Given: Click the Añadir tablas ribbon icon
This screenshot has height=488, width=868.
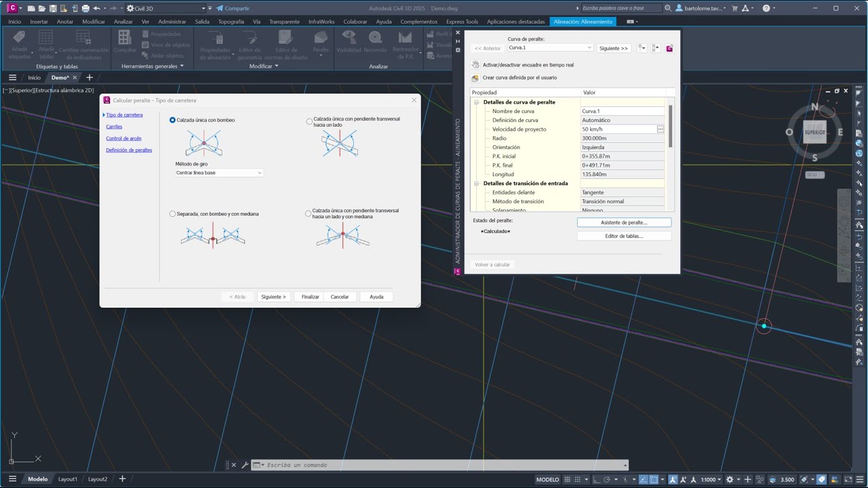Looking at the screenshot, I should point(46,45).
